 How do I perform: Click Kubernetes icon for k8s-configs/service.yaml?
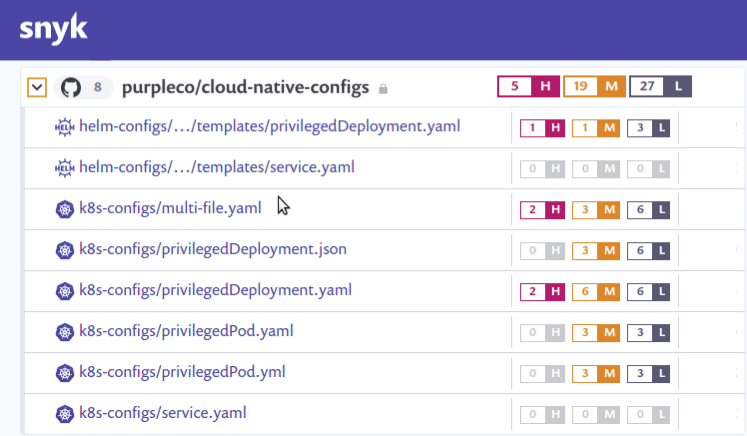tap(65, 414)
